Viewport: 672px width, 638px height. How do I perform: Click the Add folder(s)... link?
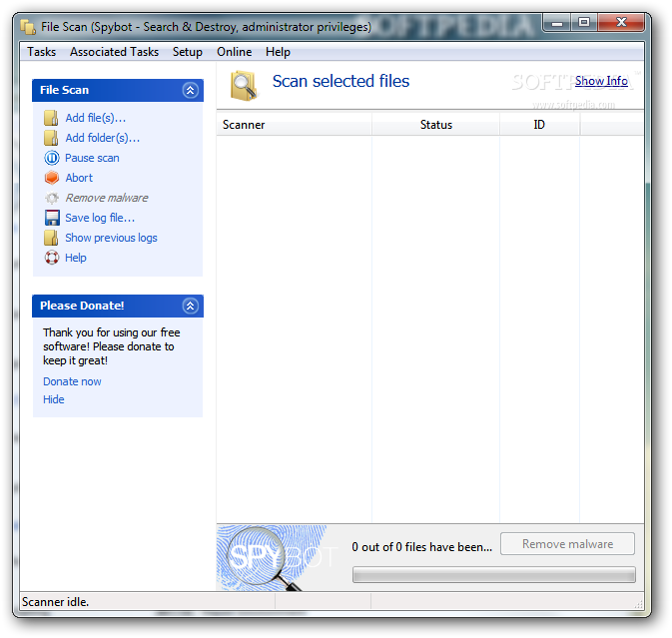[103, 138]
